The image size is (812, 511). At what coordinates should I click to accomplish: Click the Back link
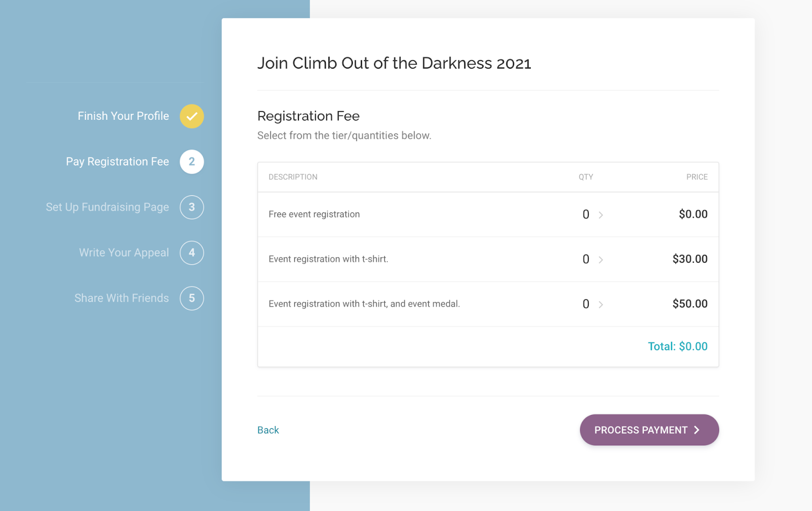point(268,430)
